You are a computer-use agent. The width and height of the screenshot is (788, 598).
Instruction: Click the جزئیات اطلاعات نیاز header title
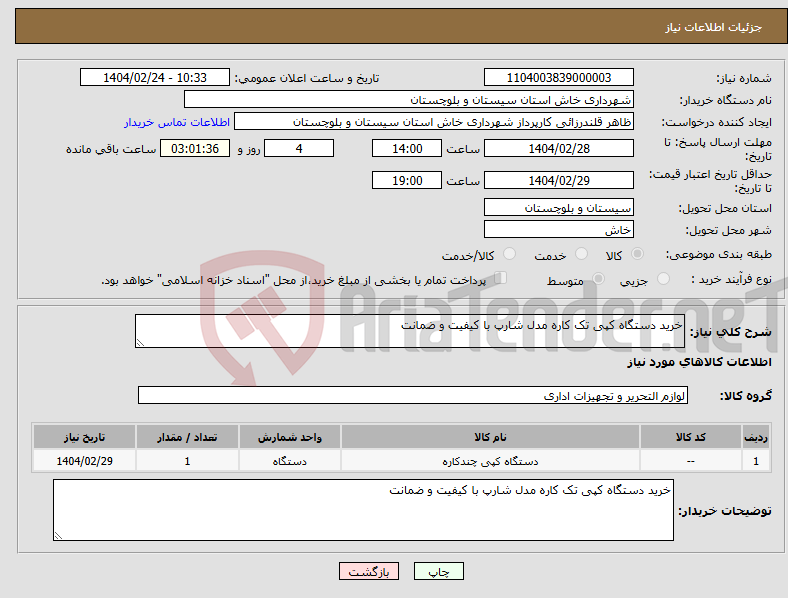714,27
